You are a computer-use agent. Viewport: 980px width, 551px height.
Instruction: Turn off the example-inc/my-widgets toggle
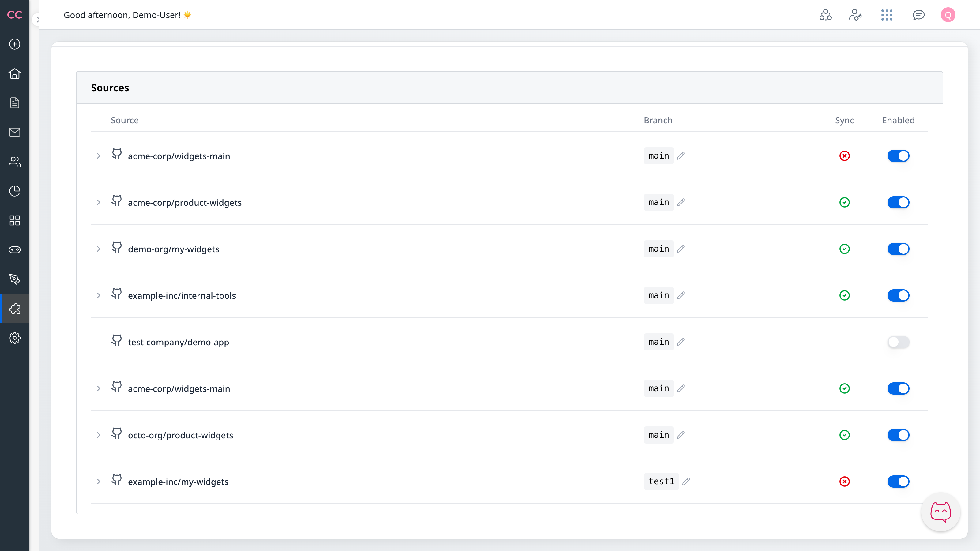[898, 482]
